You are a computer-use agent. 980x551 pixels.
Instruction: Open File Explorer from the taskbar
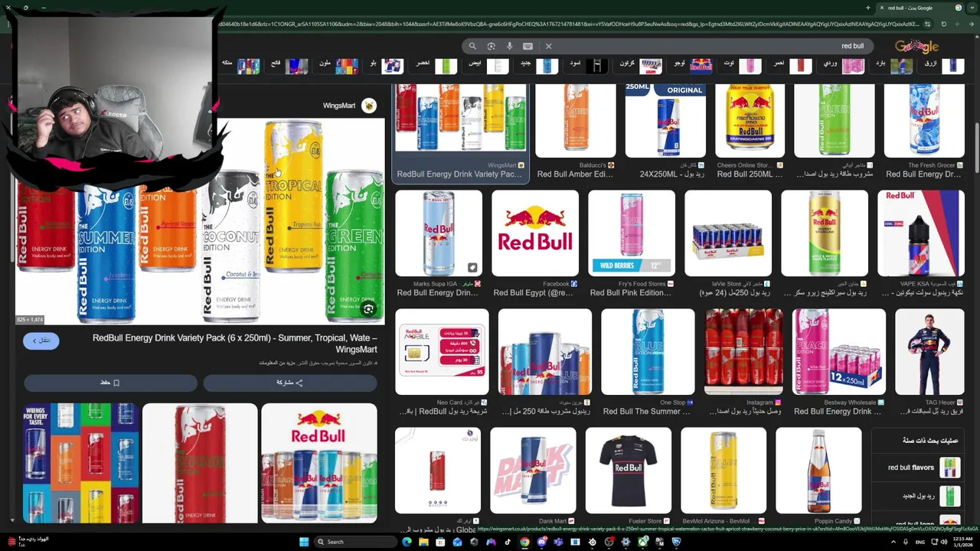click(423, 542)
